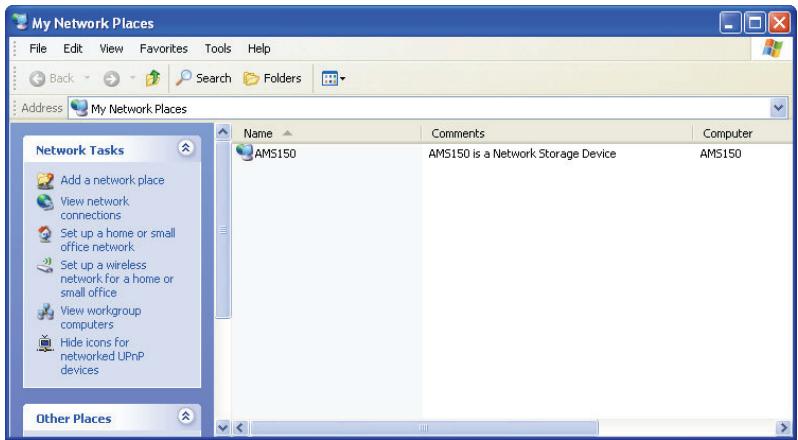798x440 pixels.
Task: Click the AMS150 is a Network Storage Device comment
Action: [522, 154]
